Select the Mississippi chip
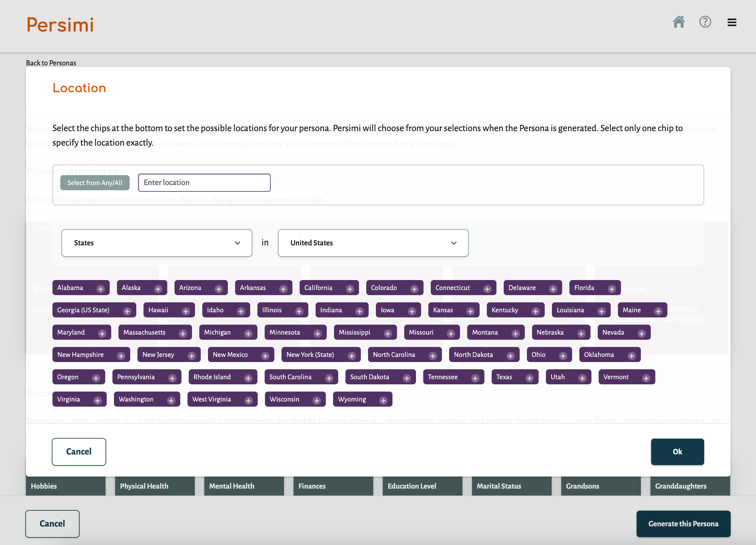756x545 pixels. (x=365, y=332)
